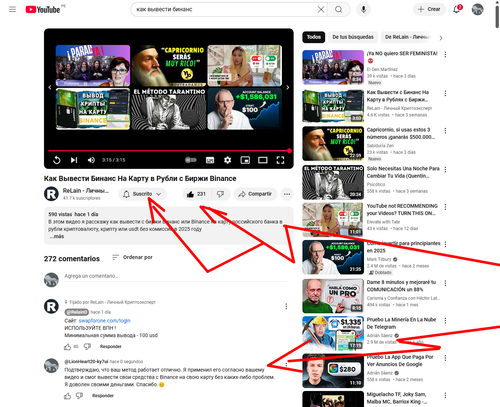Reply to the pinned ReLain comment
This screenshot has height=407, width=500.
111,347
